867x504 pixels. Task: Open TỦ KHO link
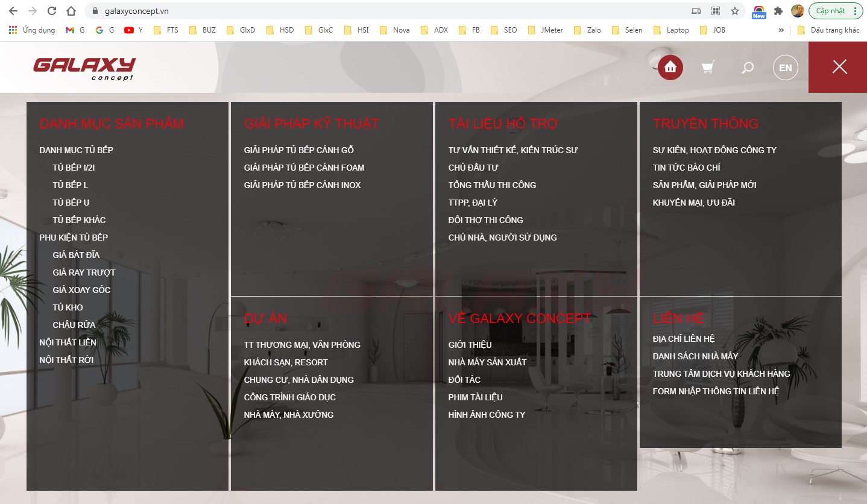pyautogui.click(x=68, y=307)
